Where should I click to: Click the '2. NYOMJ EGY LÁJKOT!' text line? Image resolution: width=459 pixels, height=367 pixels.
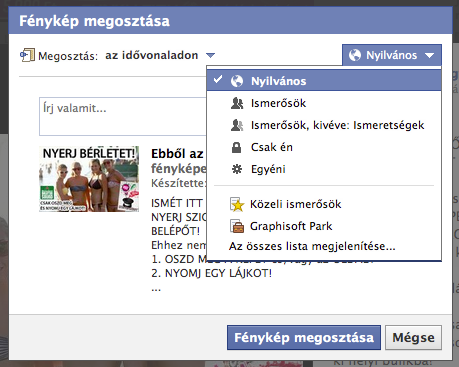pyautogui.click(x=212, y=273)
